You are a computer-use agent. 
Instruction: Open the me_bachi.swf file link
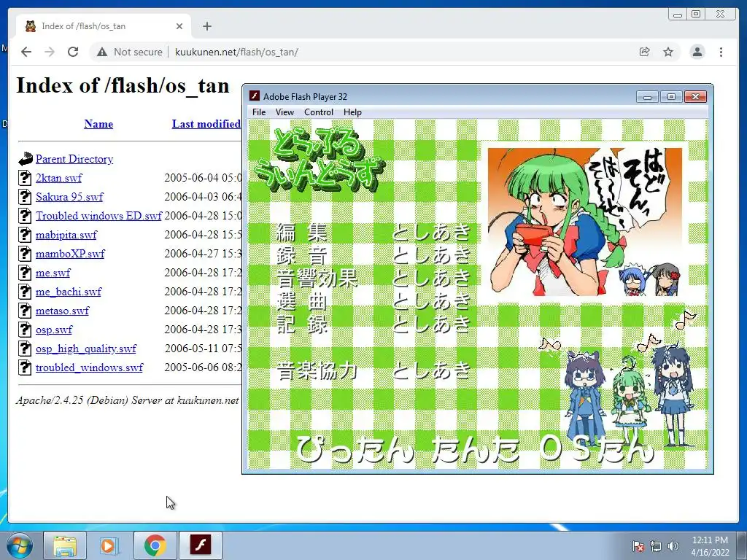click(69, 292)
